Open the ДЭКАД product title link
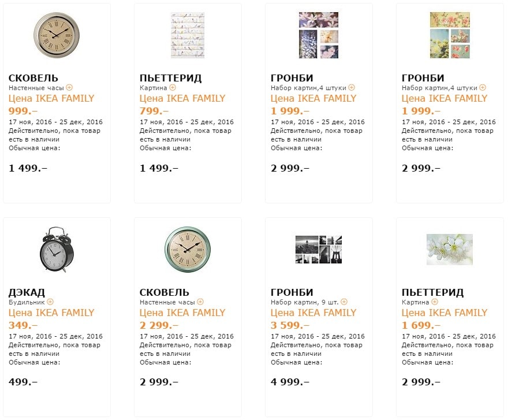508x420 pixels. 27,292
